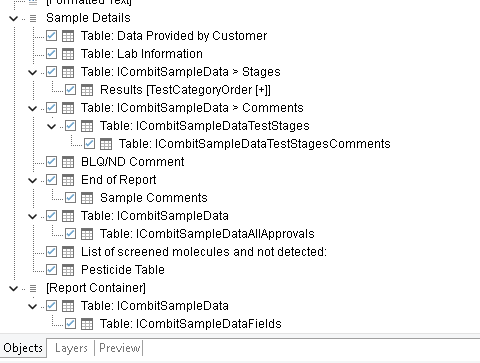
Task: Click table icon next to ICombitSampleDataAllApprovals
Action: [87, 234]
